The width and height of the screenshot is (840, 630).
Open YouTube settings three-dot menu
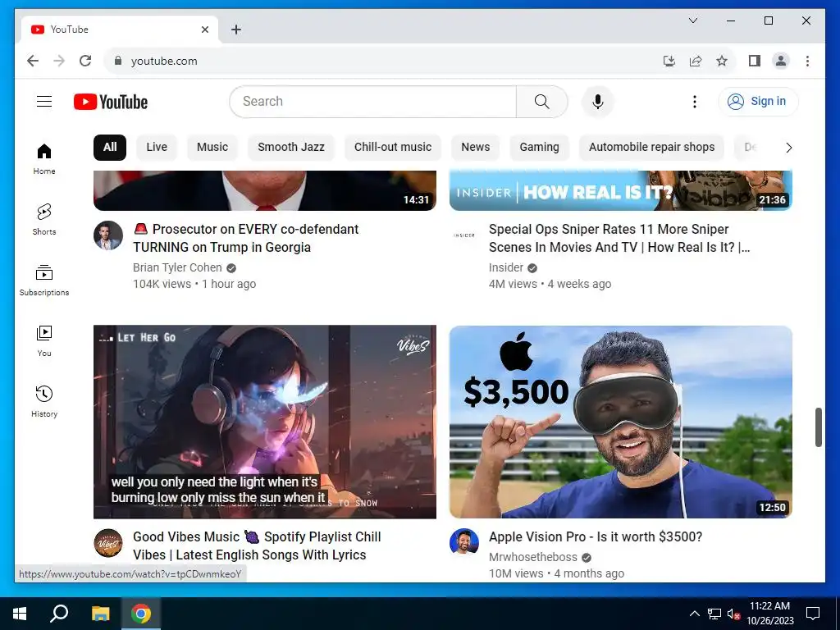point(694,101)
